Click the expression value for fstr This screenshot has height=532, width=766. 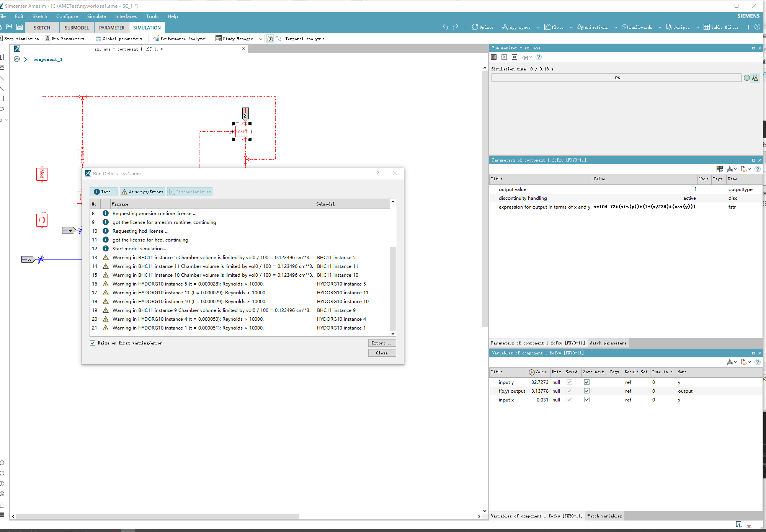click(x=645, y=207)
